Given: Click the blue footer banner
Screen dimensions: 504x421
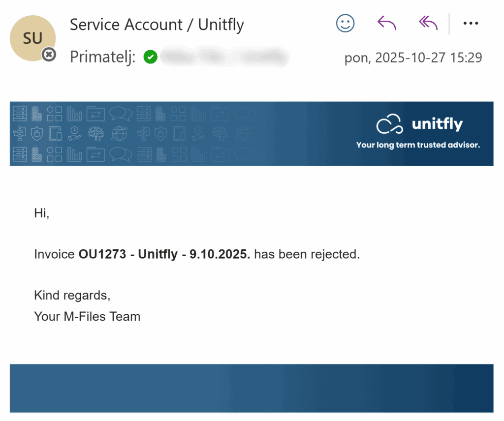Looking at the screenshot, I should (251, 388).
